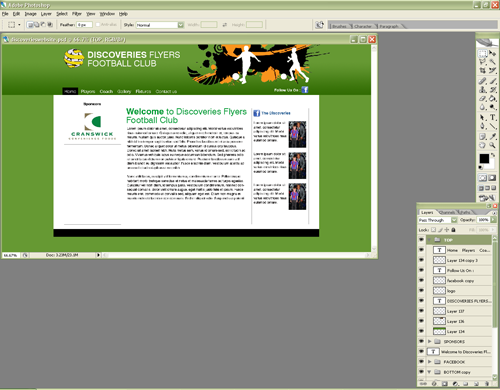Hide the logo layer
This screenshot has width=500, height=390.
click(421, 290)
